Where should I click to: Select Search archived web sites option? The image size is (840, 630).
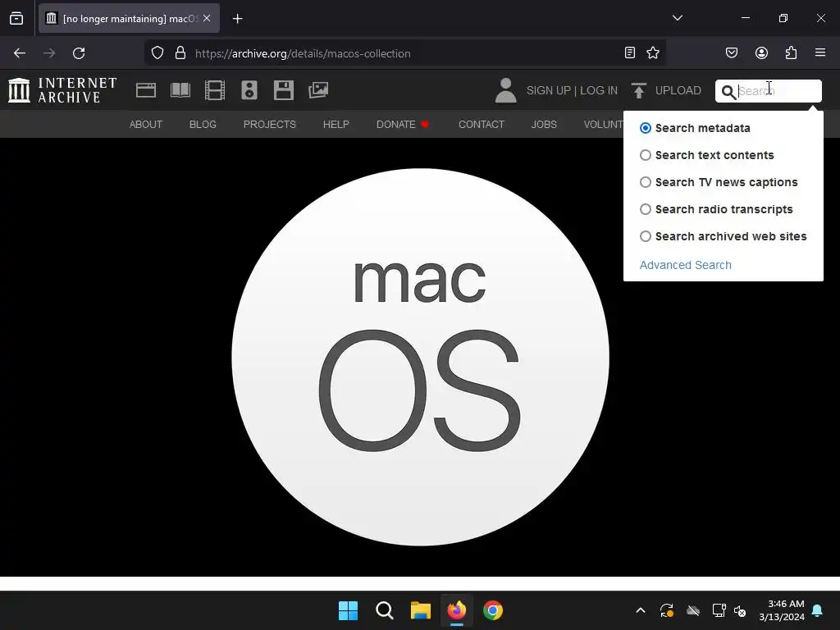click(x=646, y=236)
